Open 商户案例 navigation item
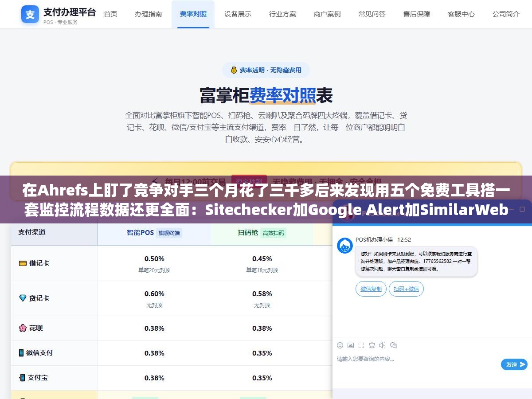532x399 pixels. (x=327, y=14)
